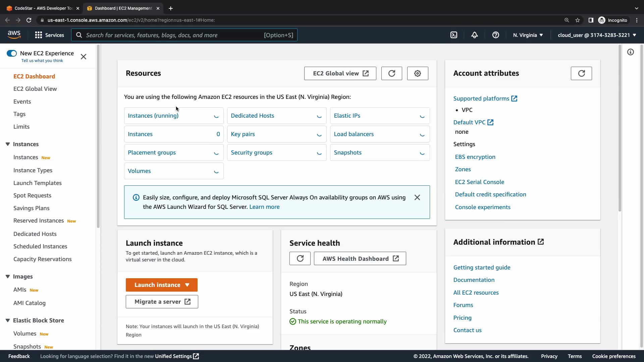Expand the Launch instance dropdown arrow

click(x=187, y=285)
